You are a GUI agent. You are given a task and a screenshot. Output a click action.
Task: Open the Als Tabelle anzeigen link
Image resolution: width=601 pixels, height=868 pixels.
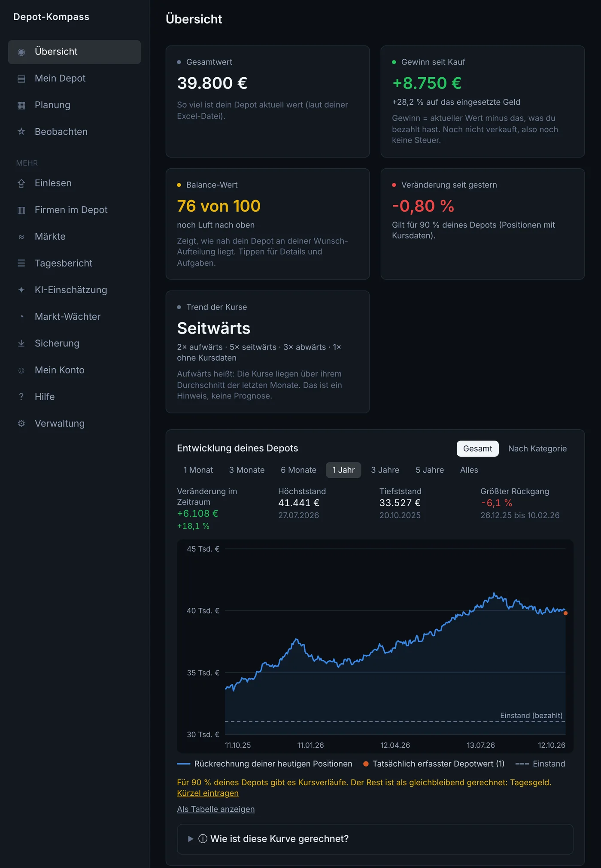(216, 809)
